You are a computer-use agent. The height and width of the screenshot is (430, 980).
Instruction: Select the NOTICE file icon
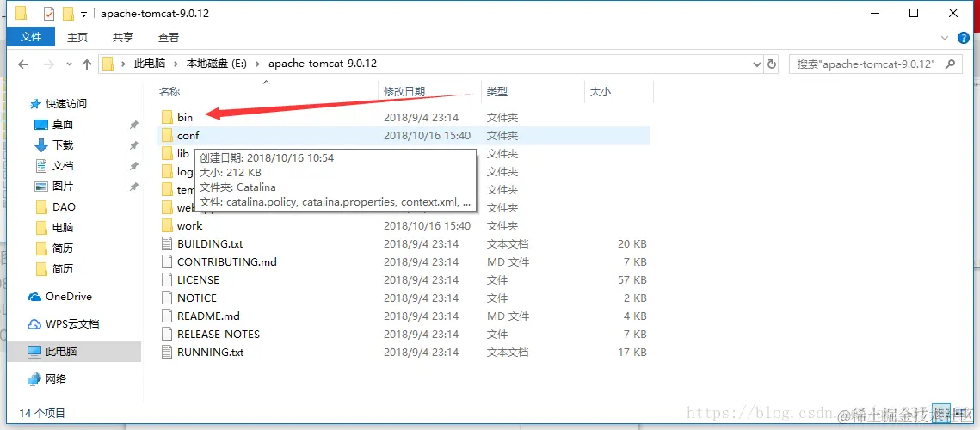tap(166, 298)
